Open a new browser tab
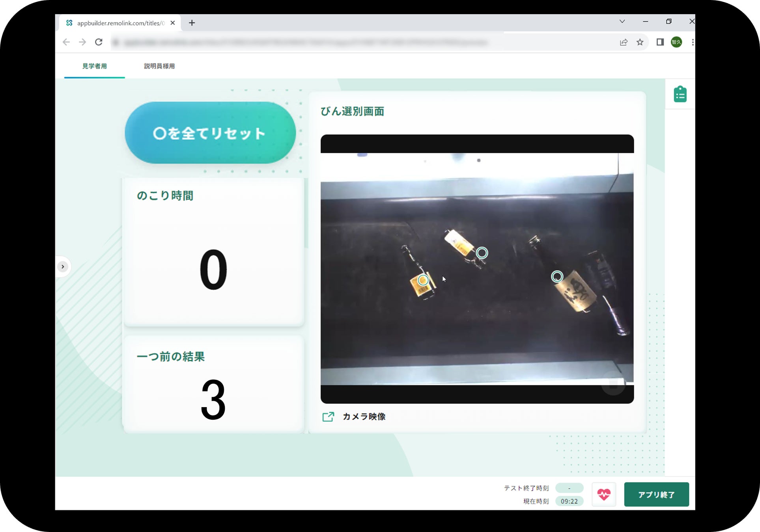Screen dimensions: 760x532 click(192, 23)
